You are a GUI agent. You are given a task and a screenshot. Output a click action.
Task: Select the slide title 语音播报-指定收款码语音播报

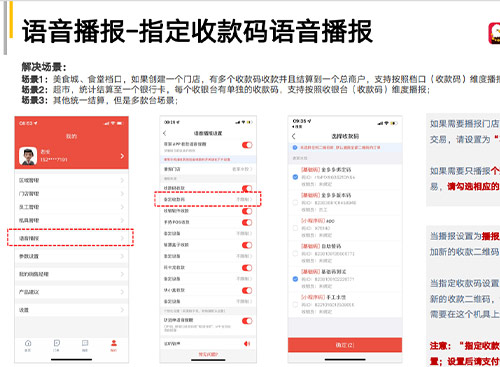(x=197, y=31)
